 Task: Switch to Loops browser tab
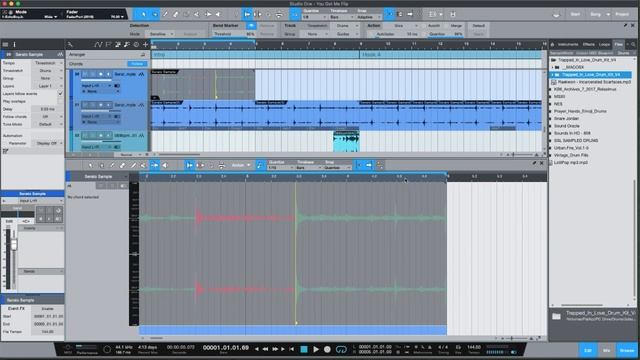point(604,44)
